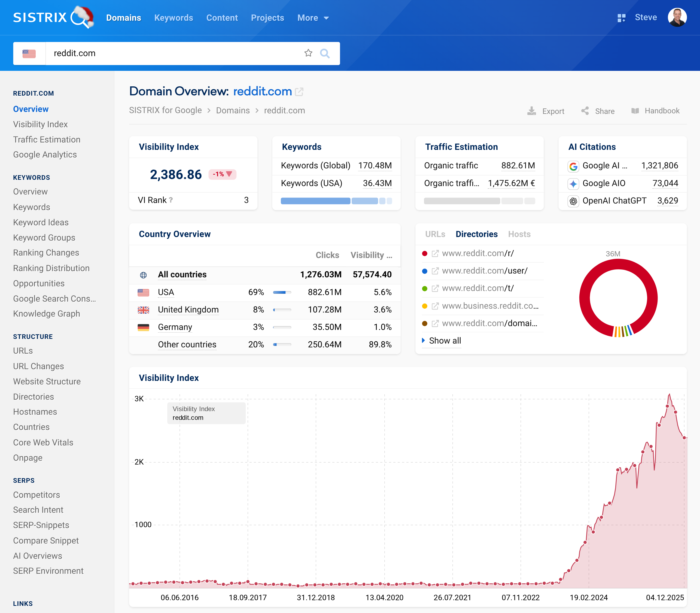Click VI Rank help question mark
This screenshot has height=613, width=700.
[x=171, y=200]
